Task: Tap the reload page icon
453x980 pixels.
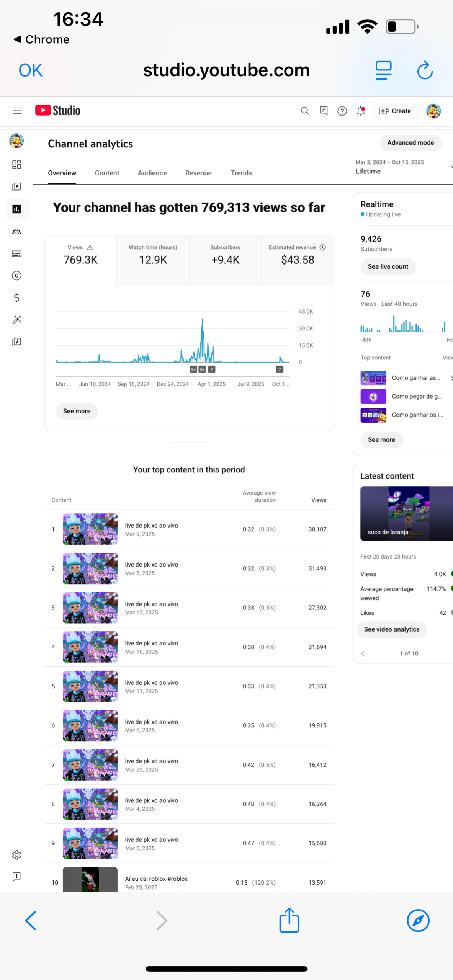Action: tap(425, 70)
